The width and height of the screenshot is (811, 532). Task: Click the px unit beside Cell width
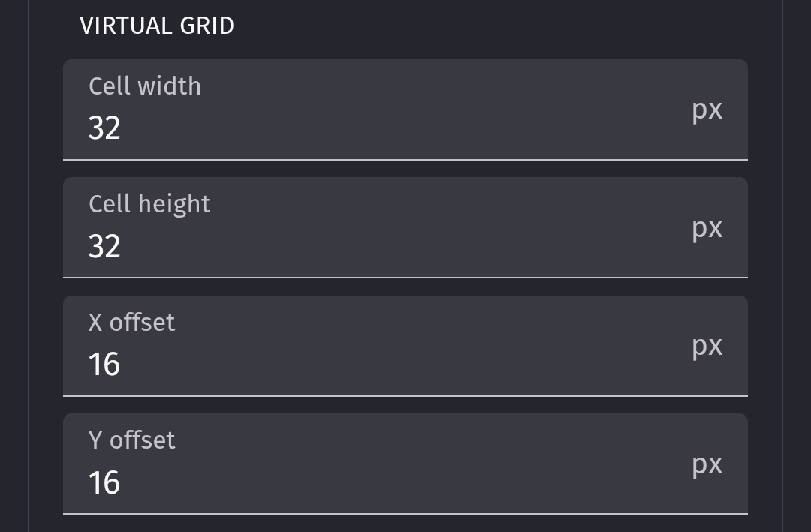[707, 110]
